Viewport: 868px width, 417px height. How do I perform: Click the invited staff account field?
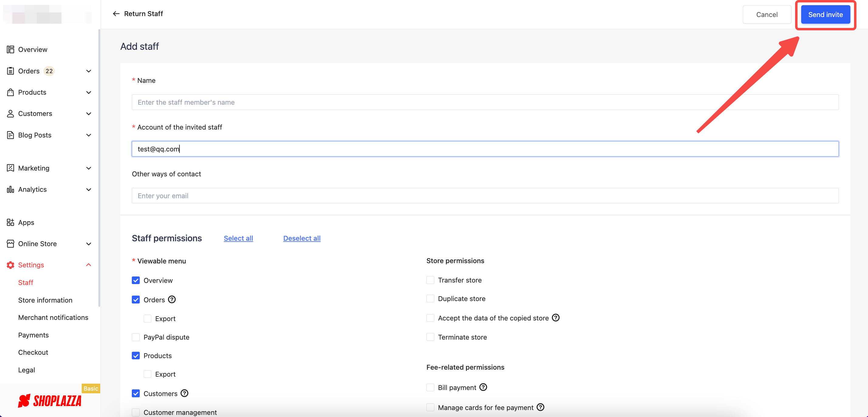click(485, 148)
